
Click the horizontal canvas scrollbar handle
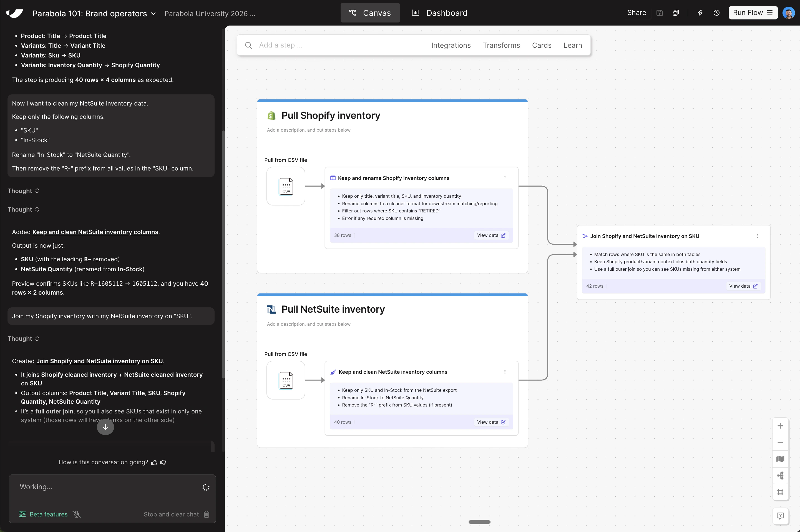click(479, 522)
